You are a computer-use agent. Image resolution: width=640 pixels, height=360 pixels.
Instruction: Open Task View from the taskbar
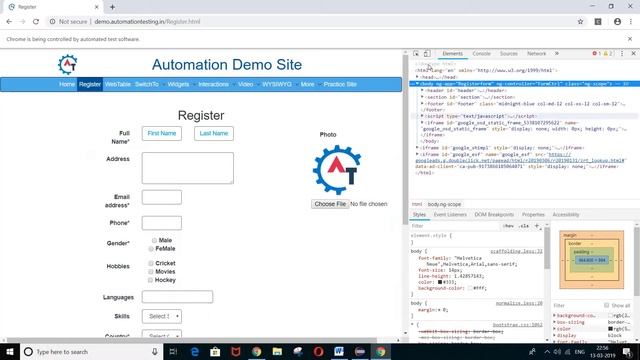click(x=173, y=351)
